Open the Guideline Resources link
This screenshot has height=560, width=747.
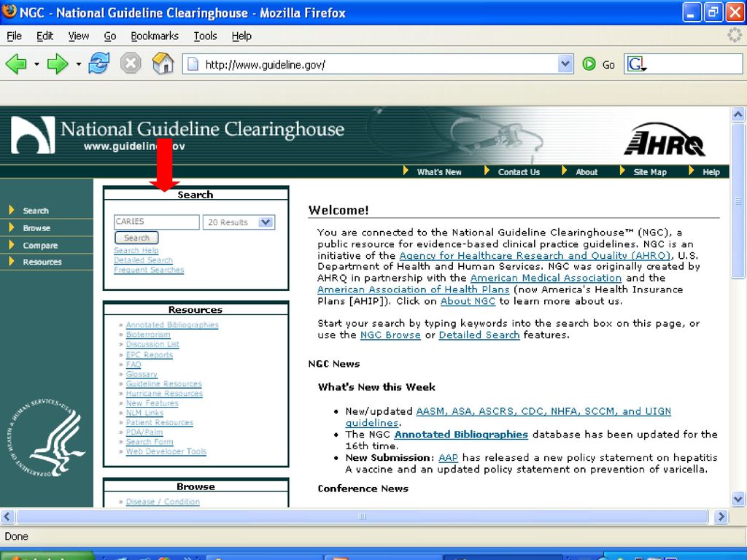click(x=164, y=384)
